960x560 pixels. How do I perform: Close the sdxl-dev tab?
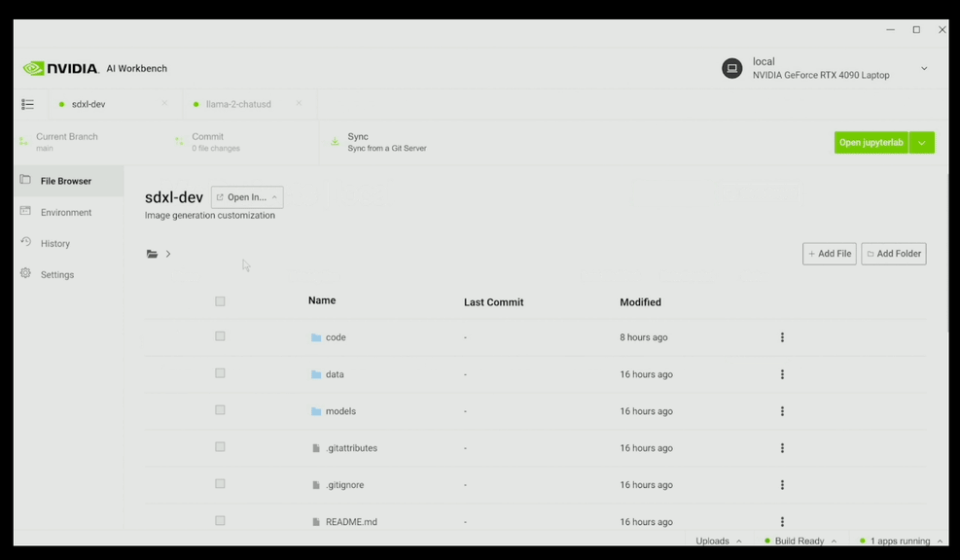pos(164,103)
